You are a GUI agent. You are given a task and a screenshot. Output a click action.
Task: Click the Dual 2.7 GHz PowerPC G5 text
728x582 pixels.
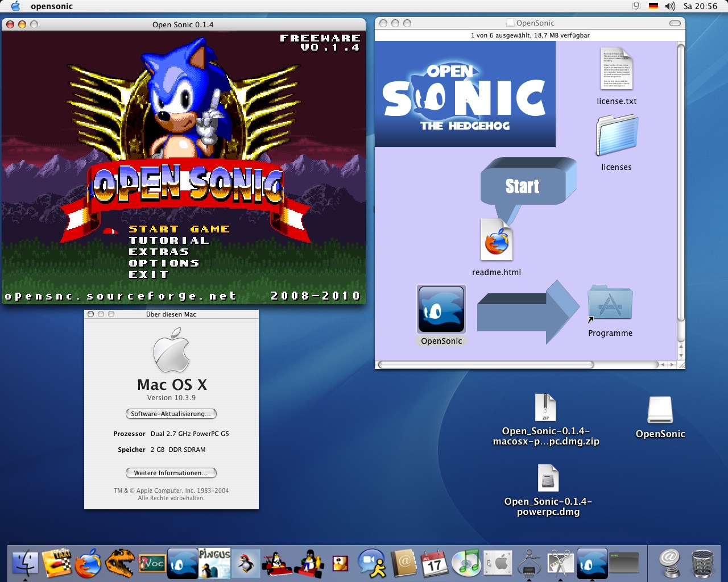[189, 434]
